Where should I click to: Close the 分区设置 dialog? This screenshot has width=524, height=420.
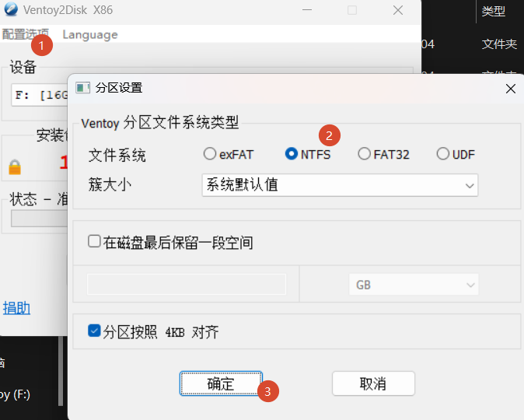tap(510, 89)
